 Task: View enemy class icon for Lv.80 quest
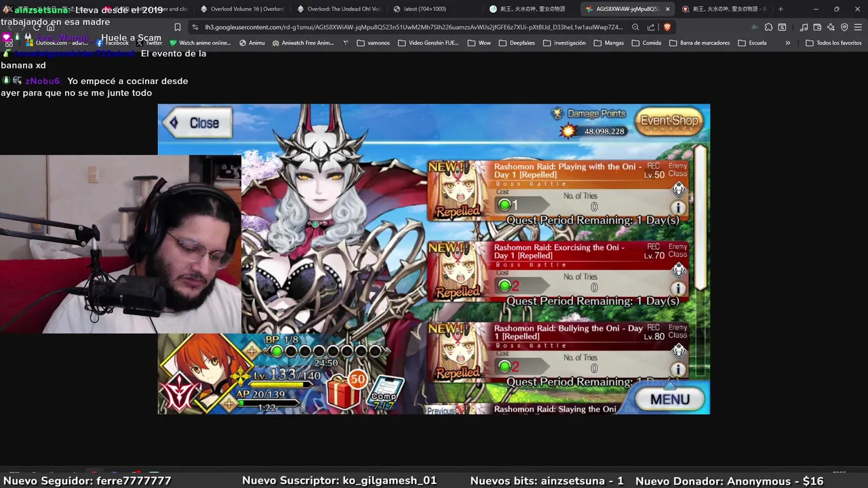click(x=678, y=350)
